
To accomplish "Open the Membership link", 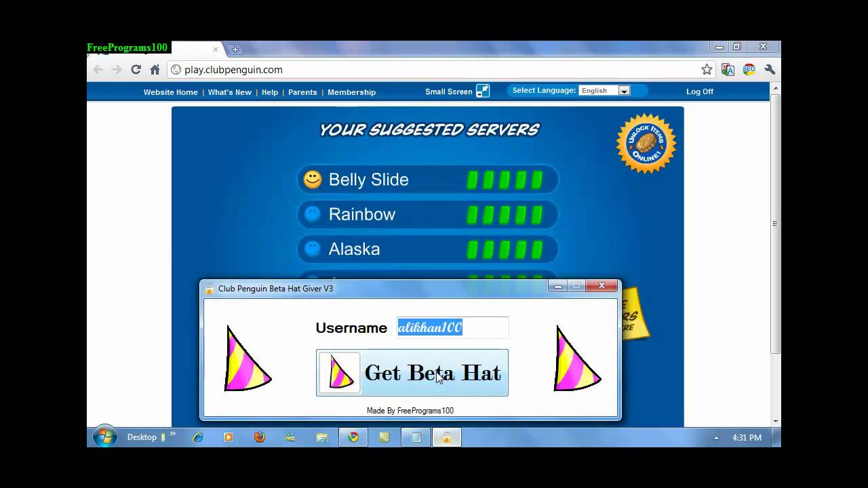I will [x=351, y=92].
